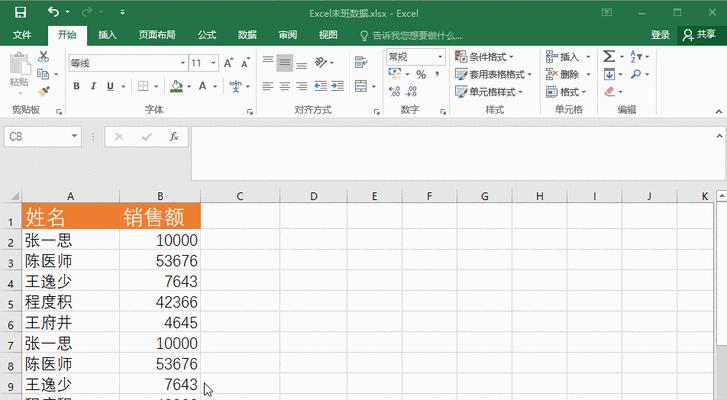
Task: Expand 插入 cells dropdown in ribbon
Action: [588, 57]
